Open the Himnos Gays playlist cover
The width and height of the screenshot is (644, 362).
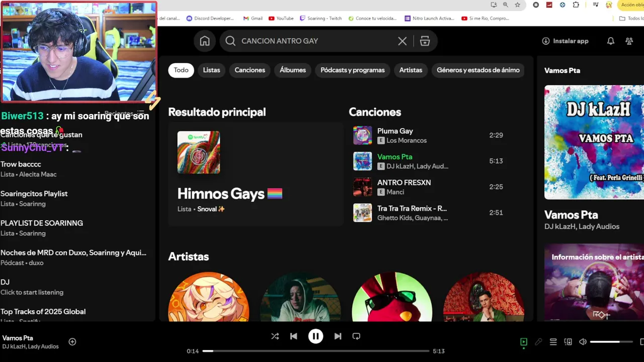coord(199,152)
